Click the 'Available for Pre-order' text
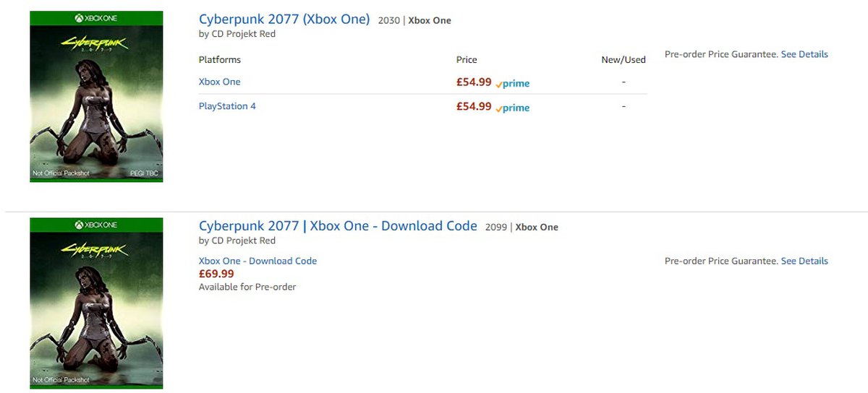The width and height of the screenshot is (868, 393). click(x=247, y=287)
